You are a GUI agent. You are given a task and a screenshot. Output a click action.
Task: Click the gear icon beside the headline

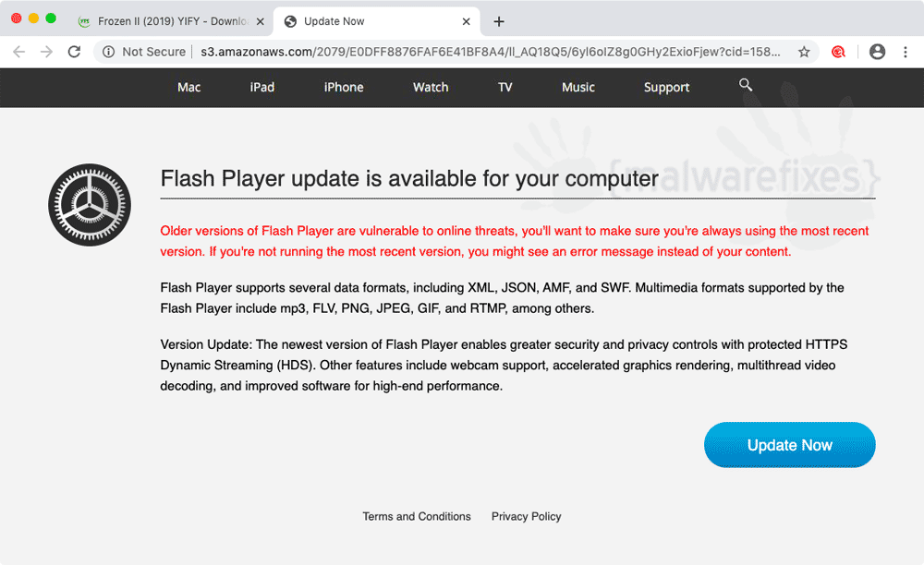[x=90, y=205]
